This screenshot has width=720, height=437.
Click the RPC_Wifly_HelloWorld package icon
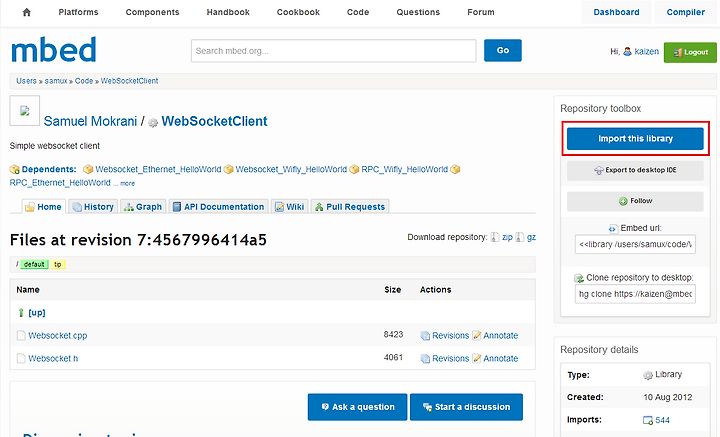(354, 169)
